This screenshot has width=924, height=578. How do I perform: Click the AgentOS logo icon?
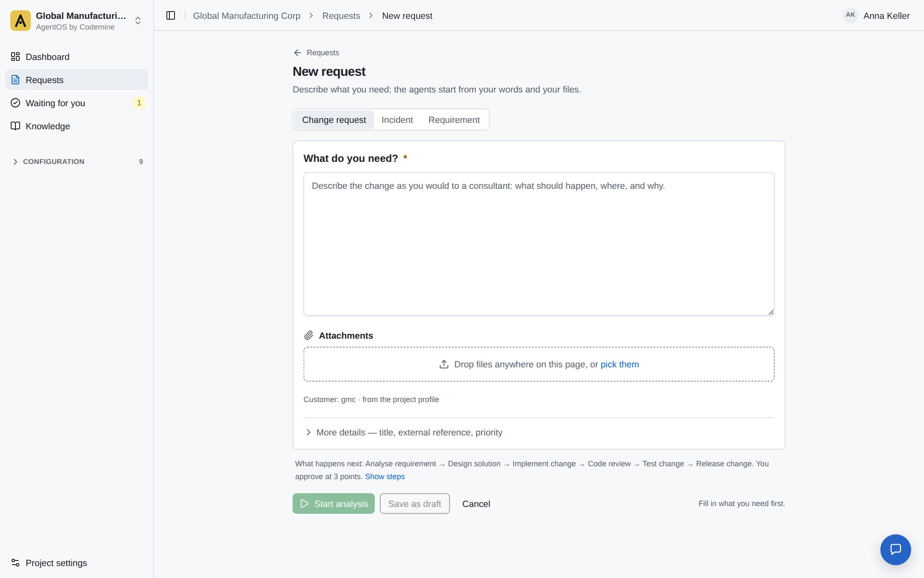pos(20,21)
